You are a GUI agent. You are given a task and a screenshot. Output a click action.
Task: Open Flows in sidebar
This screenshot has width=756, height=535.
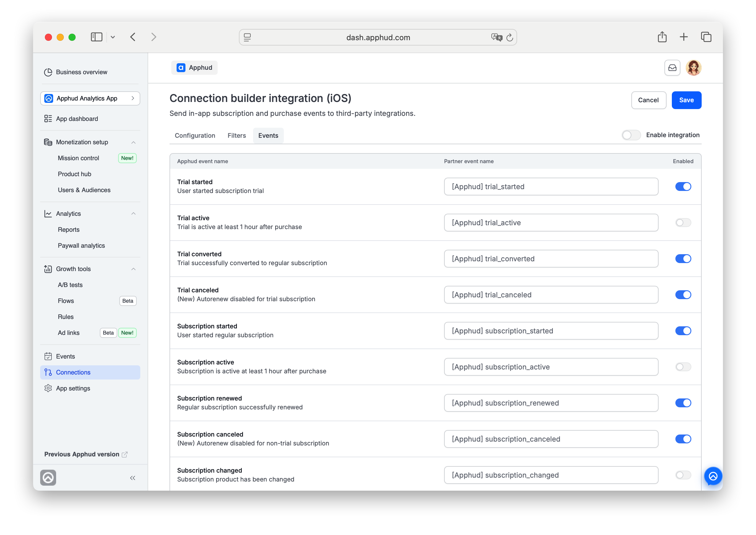tap(66, 301)
